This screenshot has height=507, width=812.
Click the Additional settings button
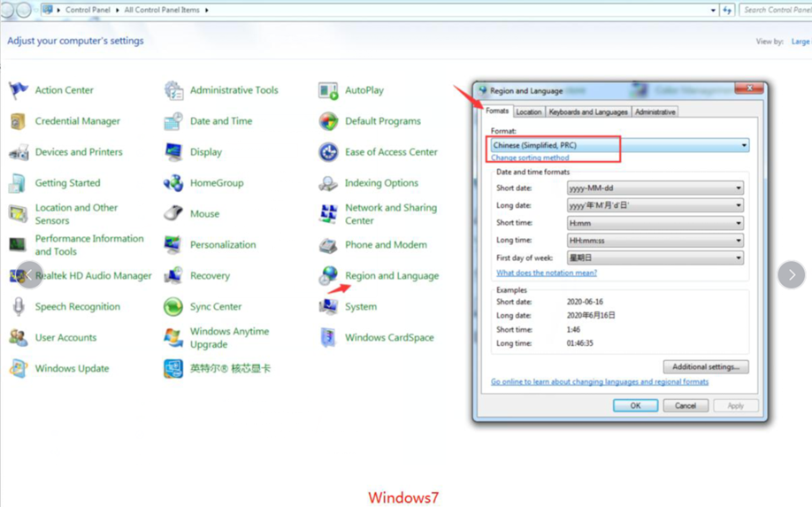[x=705, y=366]
